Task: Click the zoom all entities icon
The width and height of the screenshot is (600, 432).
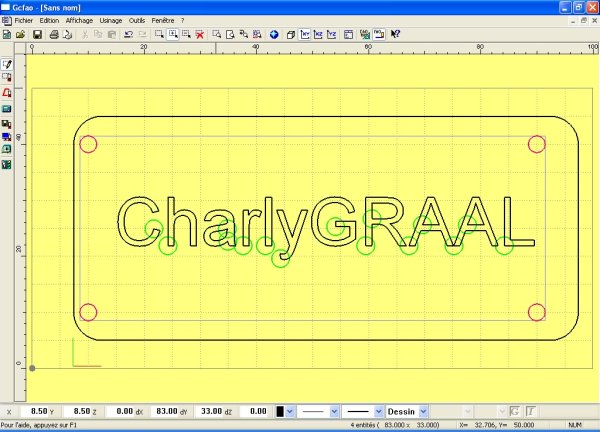Action: point(257,35)
